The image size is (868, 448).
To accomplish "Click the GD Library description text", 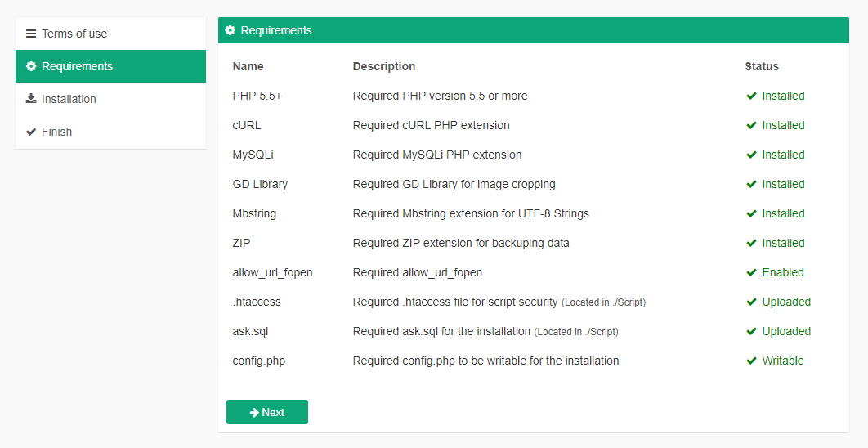I will pyautogui.click(x=454, y=184).
